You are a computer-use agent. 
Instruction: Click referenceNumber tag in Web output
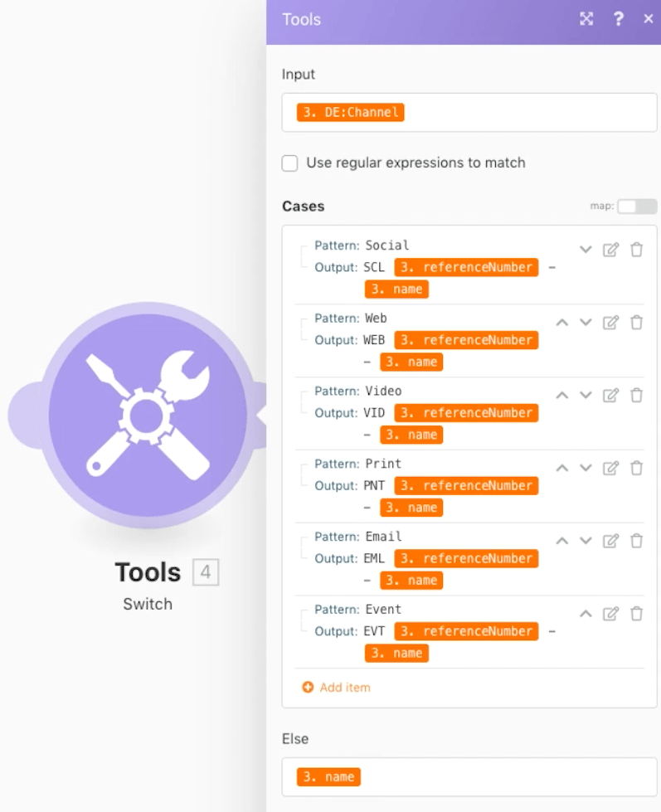466,340
